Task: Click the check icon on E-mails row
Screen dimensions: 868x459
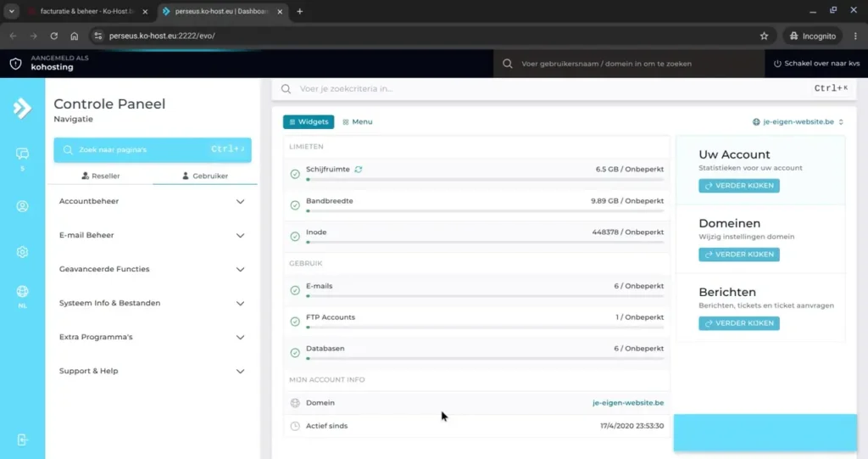Action: (295, 290)
